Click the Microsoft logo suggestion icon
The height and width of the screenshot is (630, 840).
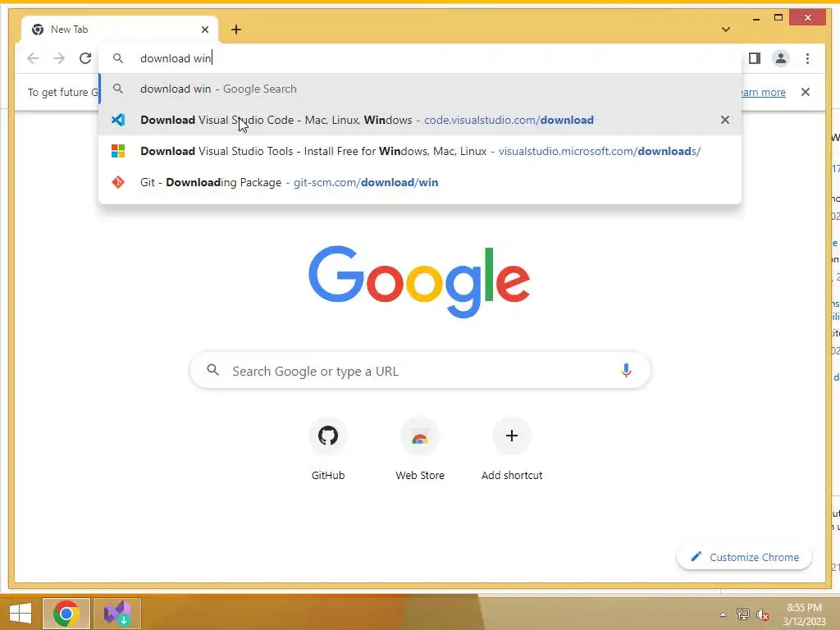point(118,151)
